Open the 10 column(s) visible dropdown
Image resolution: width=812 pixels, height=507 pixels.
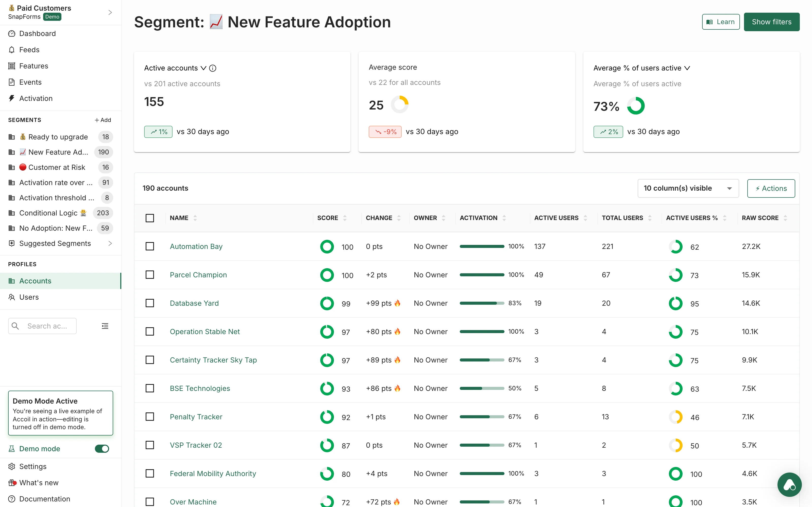688,188
